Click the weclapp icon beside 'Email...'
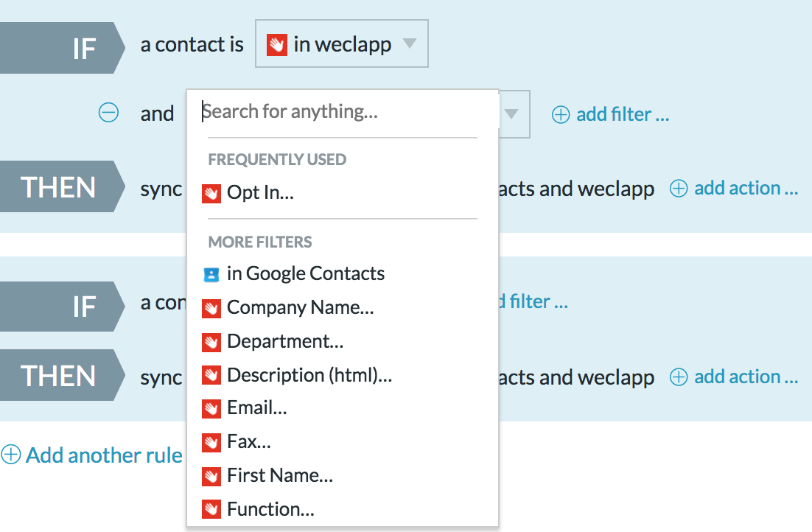Viewport: 812px width, 532px height. [x=211, y=409]
